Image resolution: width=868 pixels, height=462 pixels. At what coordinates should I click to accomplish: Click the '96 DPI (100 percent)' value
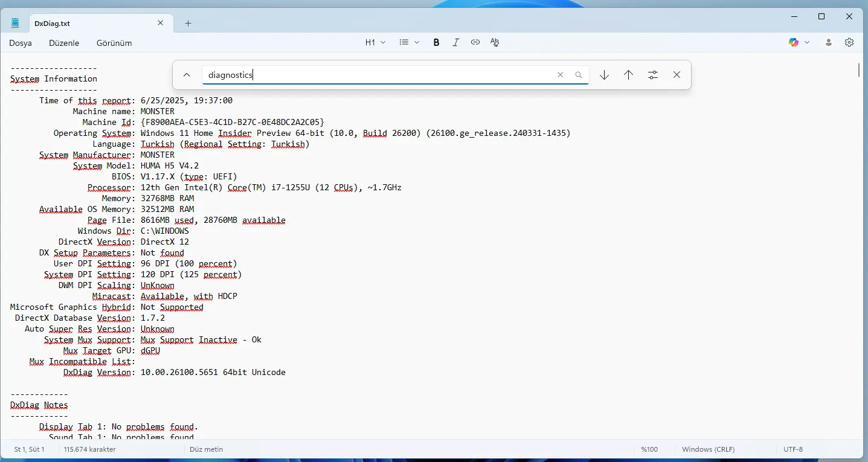(x=189, y=263)
